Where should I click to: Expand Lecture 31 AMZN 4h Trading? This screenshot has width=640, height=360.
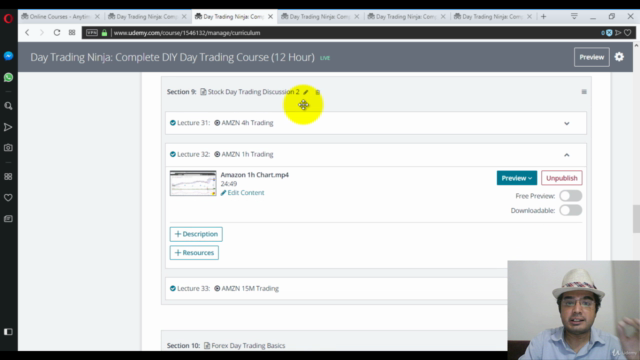click(x=567, y=123)
